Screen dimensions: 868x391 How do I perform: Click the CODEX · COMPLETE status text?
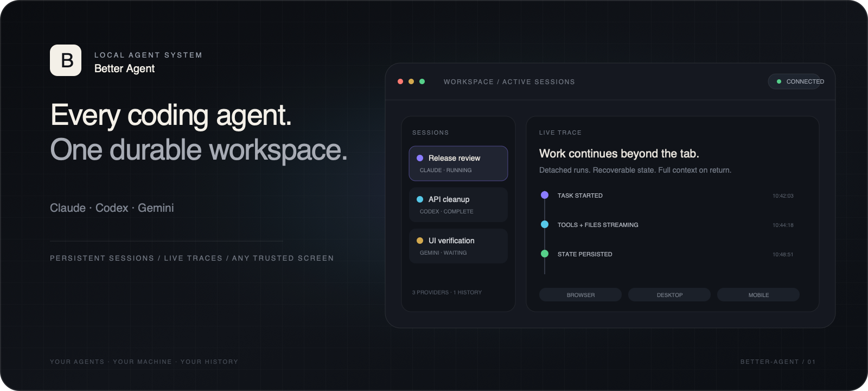446,212
